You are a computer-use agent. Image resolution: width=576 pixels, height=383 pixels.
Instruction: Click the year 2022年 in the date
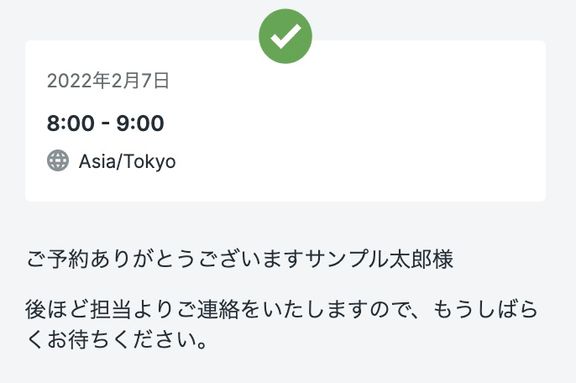click(x=79, y=81)
